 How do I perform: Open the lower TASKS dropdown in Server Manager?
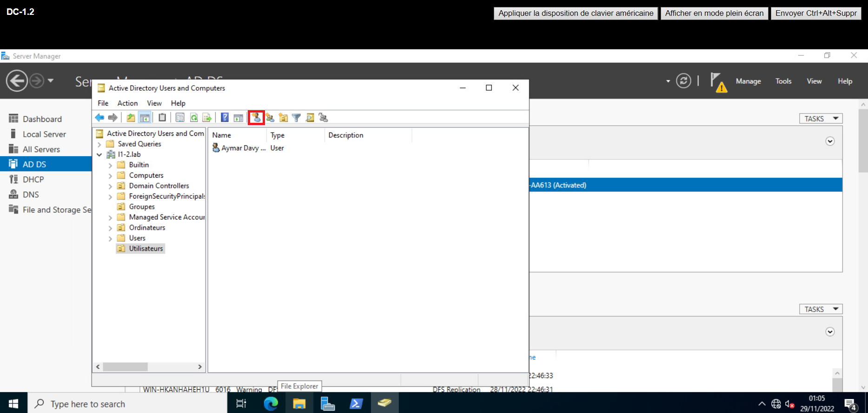(x=821, y=309)
